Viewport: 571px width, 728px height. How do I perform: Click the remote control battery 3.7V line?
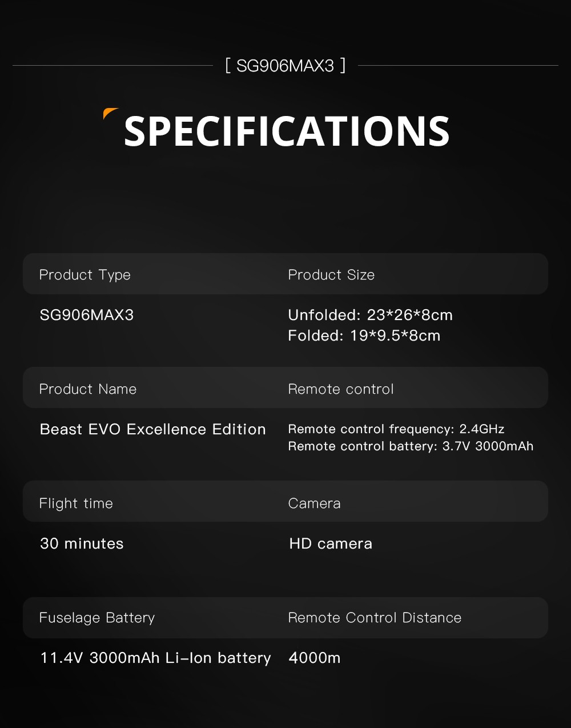point(411,446)
